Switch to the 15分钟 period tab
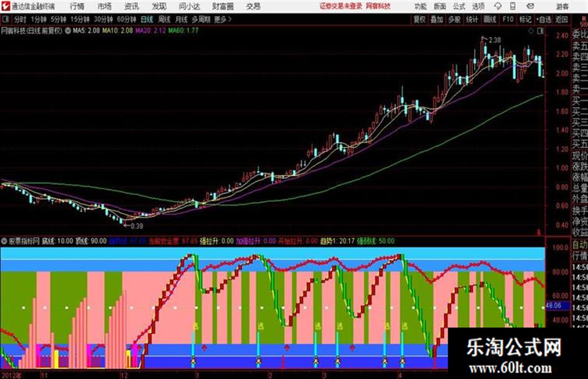The height and width of the screenshot is (379, 588). [80, 19]
